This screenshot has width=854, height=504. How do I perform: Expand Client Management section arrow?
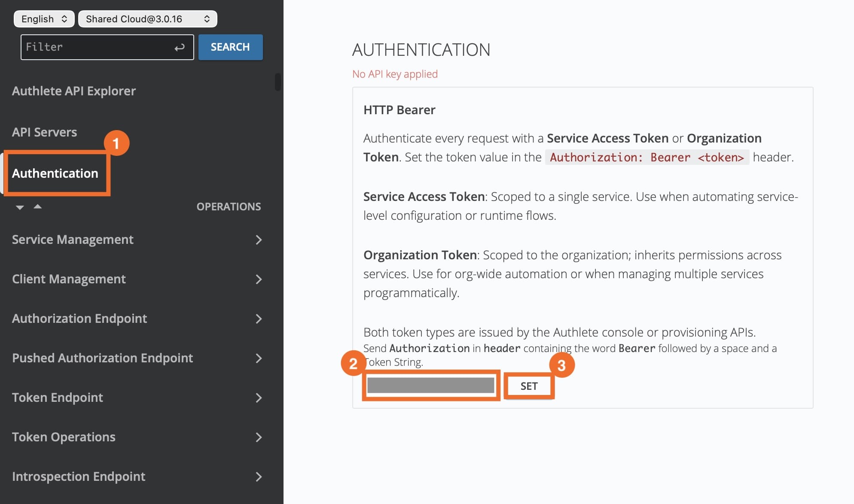click(259, 279)
